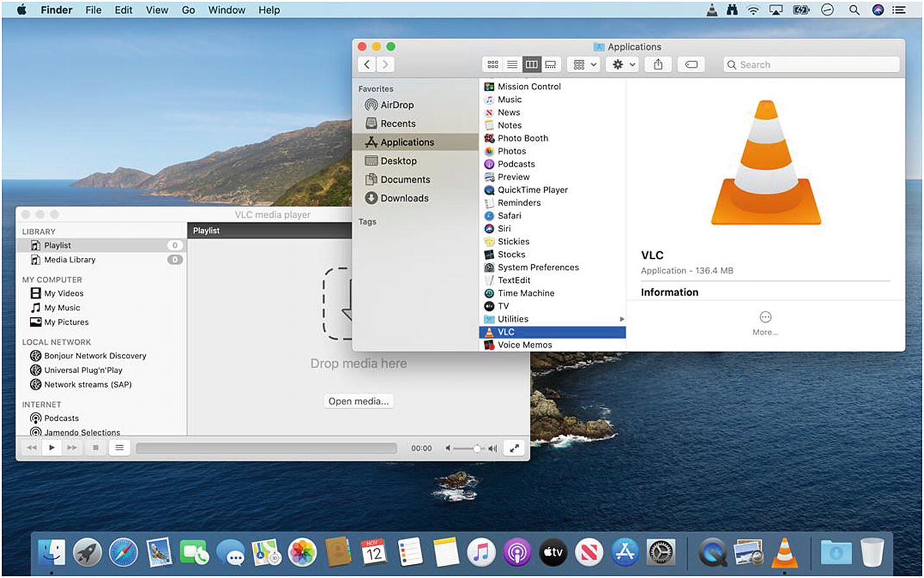Open the Finder group-by dropdown
The image size is (924, 578).
coord(584,64)
